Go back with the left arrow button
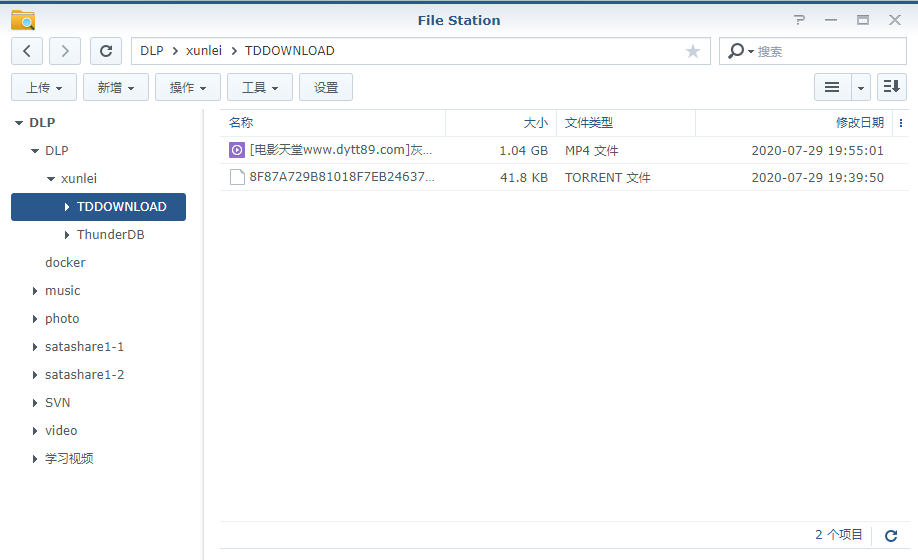The height and width of the screenshot is (560, 918). [27, 51]
